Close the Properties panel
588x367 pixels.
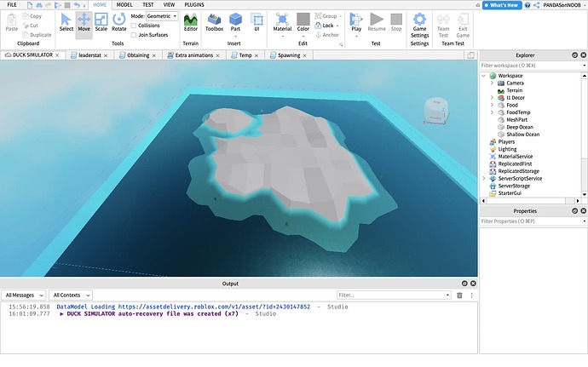[x=583, y=211]
